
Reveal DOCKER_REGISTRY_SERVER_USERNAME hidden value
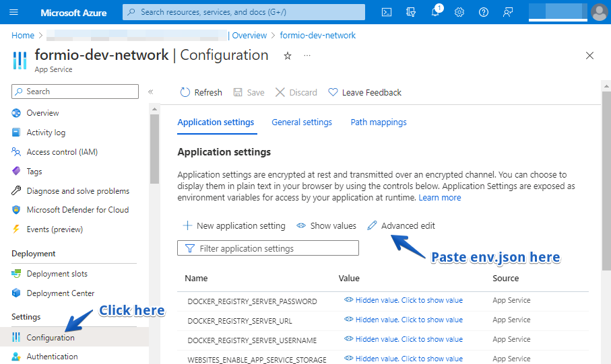point(404,339)
